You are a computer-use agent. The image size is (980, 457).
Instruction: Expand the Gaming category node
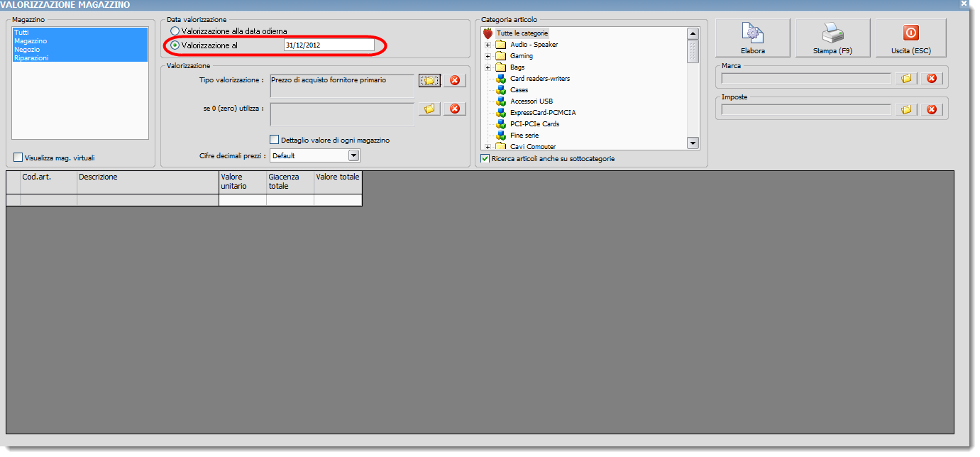pyautogui.click(x=488, y=56)
